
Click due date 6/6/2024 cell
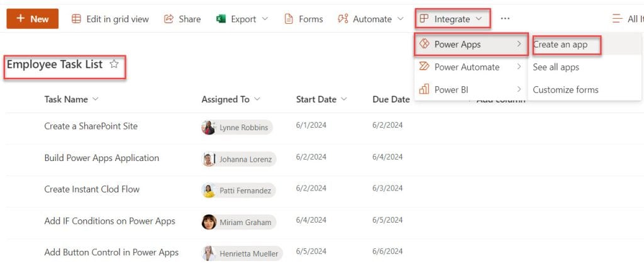387,252
